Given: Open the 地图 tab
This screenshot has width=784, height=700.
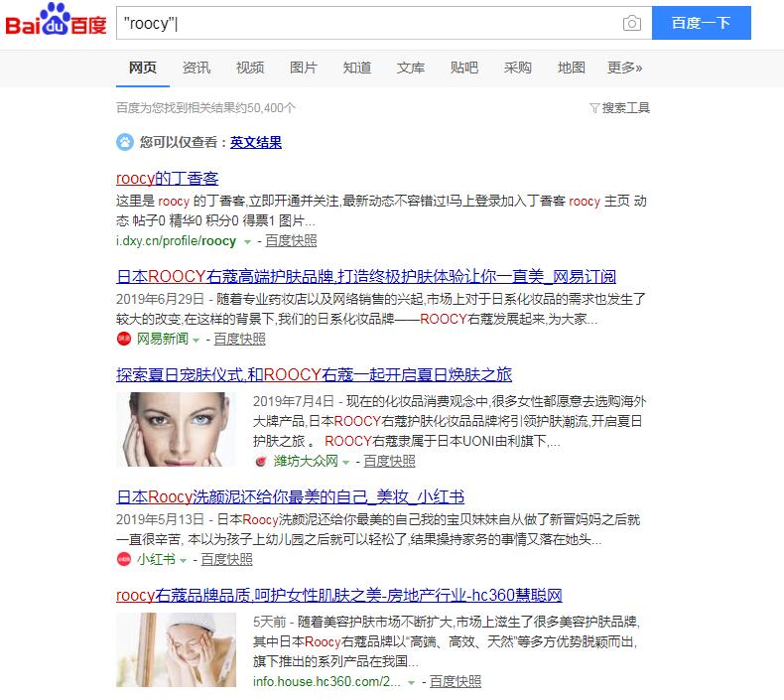Looking at the screenshot, I should (571, 68).
